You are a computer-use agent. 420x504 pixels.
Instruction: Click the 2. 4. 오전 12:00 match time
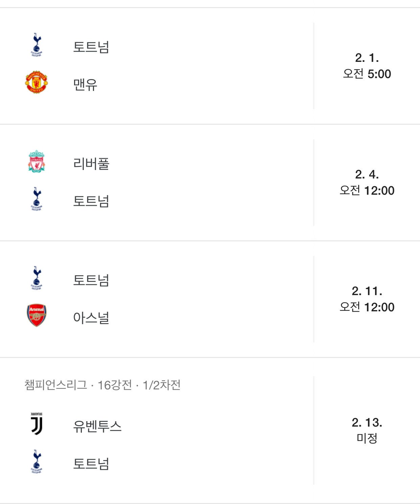point(367,183)
